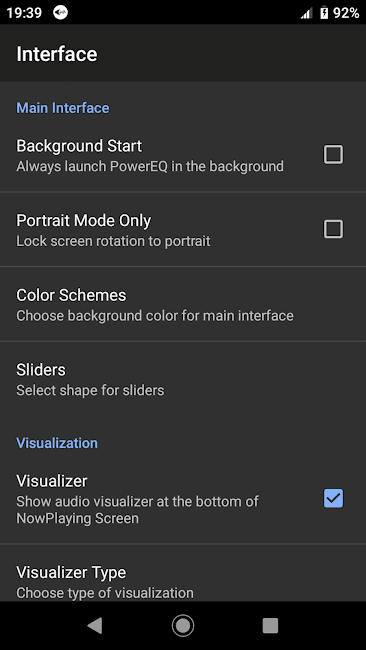Tap the 'Show audio visualizer' description text
Viewport: 366px width, 650px height.
click(137, 510)
